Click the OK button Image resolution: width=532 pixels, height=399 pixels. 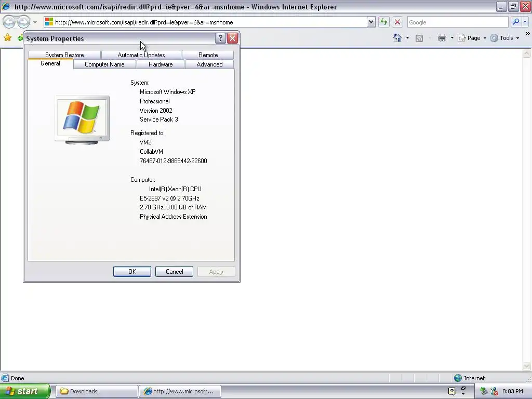pyautogui.click(x=132, y=271)
